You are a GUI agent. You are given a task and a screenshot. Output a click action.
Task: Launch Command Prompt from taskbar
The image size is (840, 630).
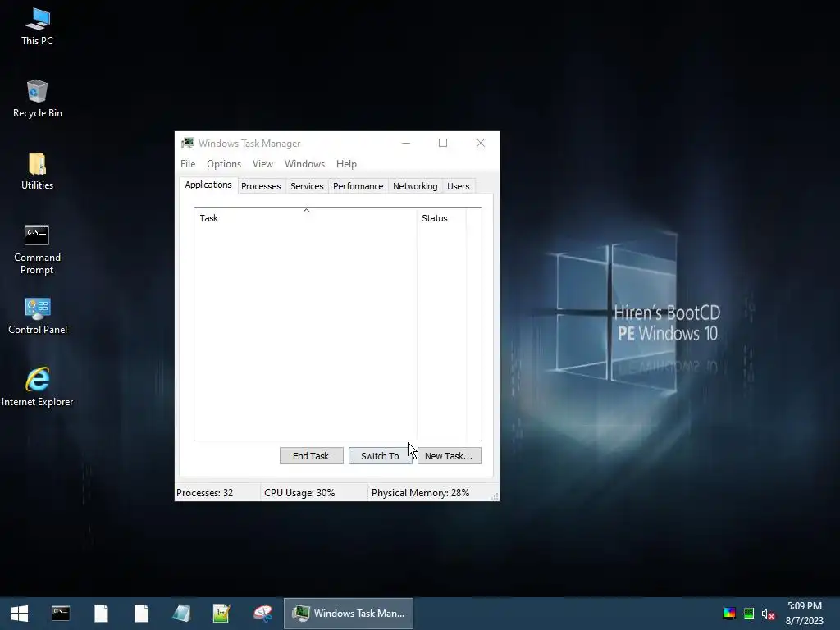(61, 614)
